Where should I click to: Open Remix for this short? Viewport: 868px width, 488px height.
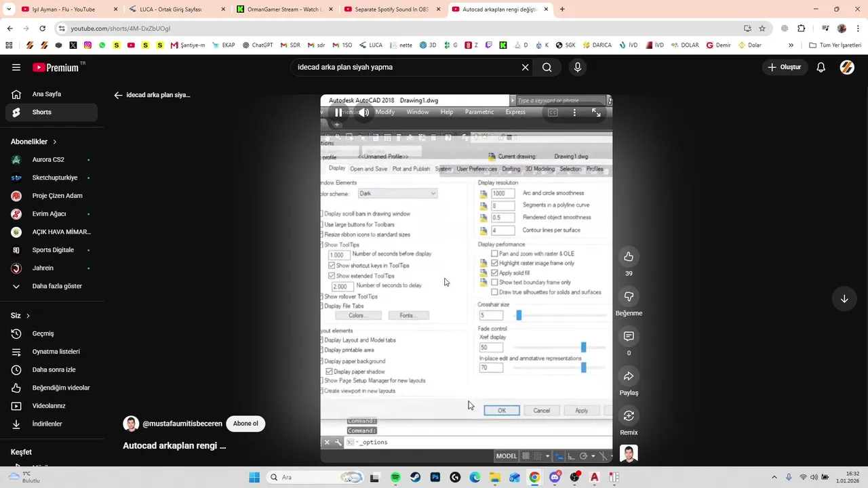coord(629,415)
